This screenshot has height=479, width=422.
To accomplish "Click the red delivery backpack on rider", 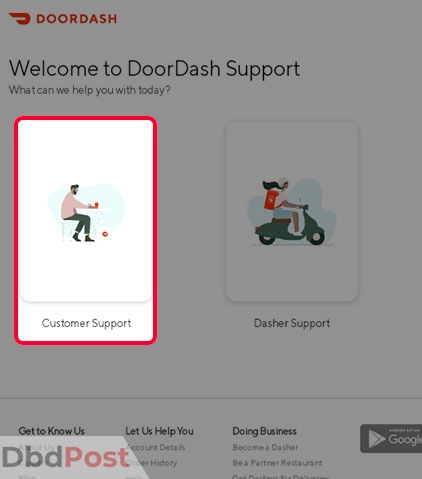I will tap(271, 199).
